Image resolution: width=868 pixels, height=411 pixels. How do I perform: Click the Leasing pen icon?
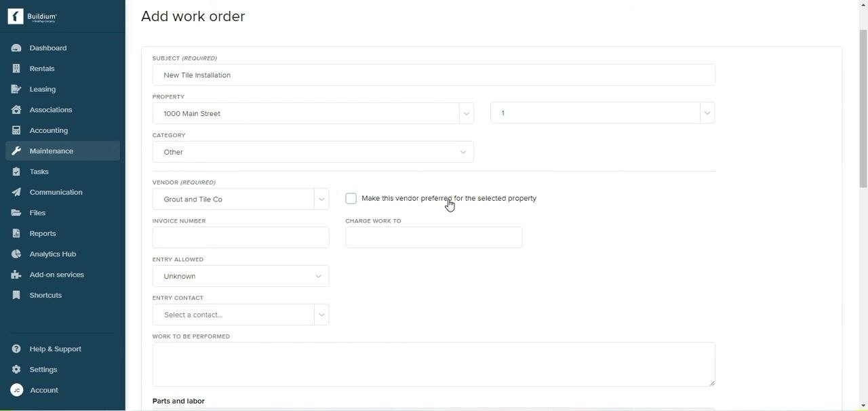coord(16,89)
